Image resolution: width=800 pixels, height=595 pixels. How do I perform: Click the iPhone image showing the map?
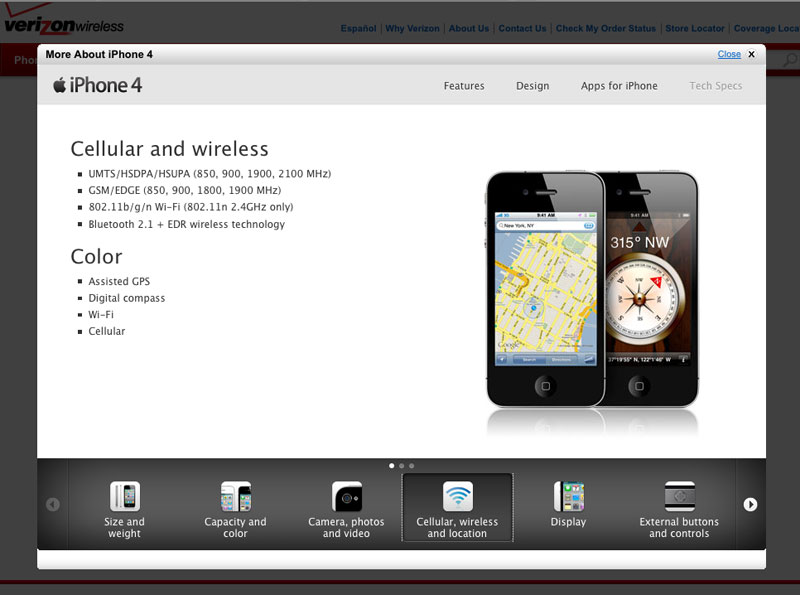coord(545,288)
